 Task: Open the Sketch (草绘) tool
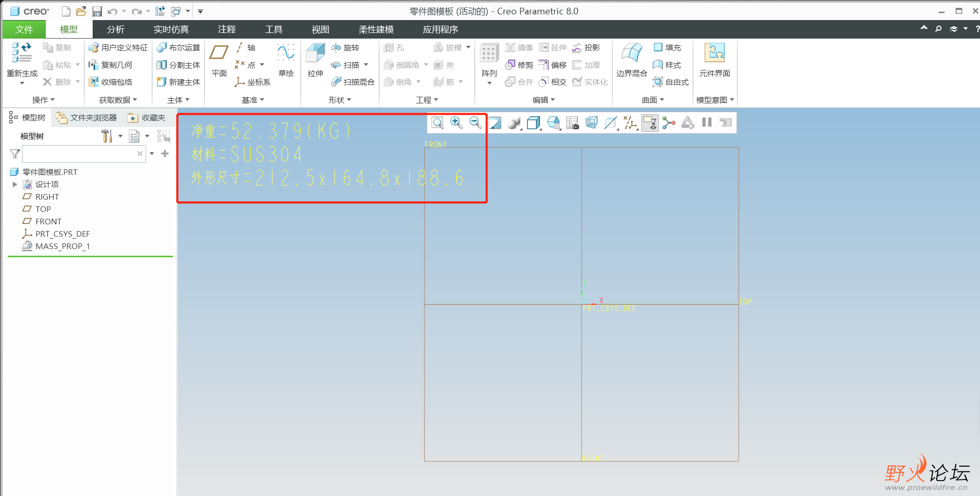286,60
